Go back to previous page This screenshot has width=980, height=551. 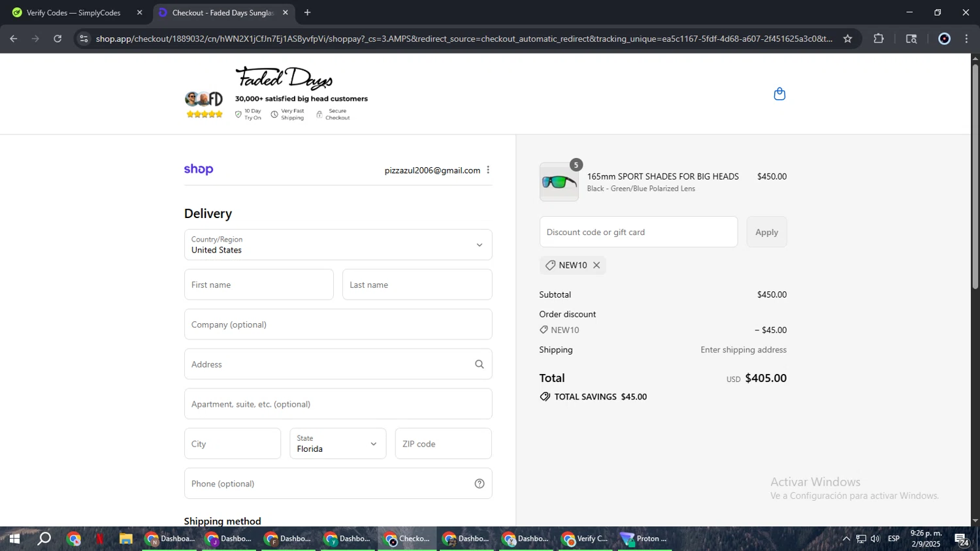[14, 39]
